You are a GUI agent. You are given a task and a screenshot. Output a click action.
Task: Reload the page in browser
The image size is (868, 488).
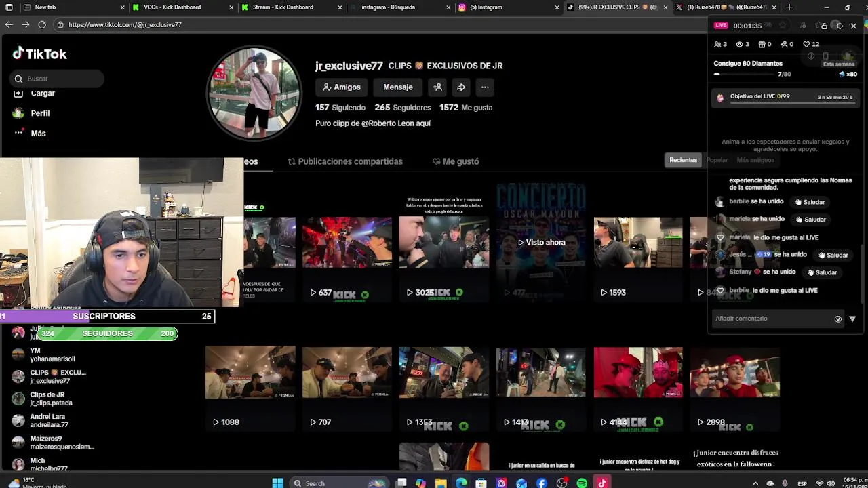tap(42, 24)
